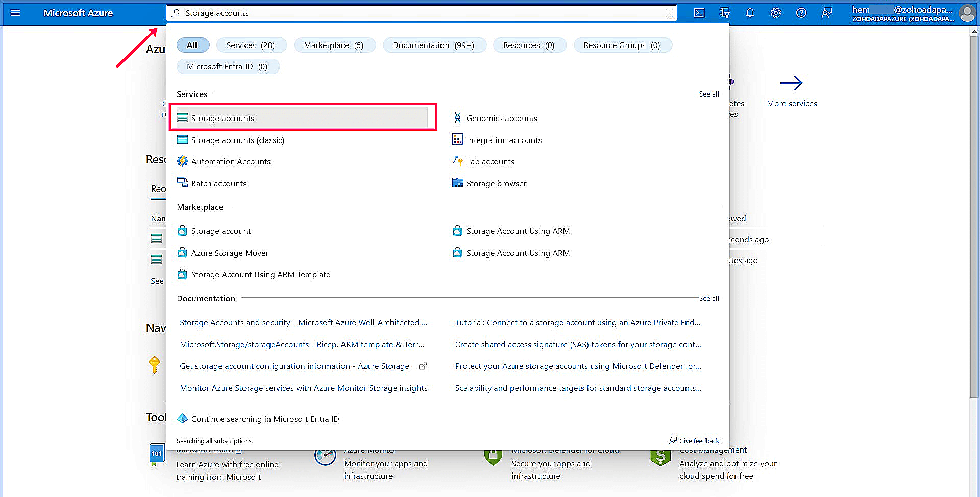Open the Help and support menu
The width and height of the screenshot is (980, 497).
point(801,13)
